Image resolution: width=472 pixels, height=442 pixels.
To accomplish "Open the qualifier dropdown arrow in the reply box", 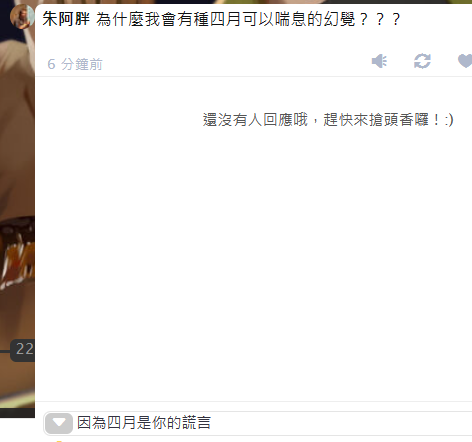I will 59,423.
